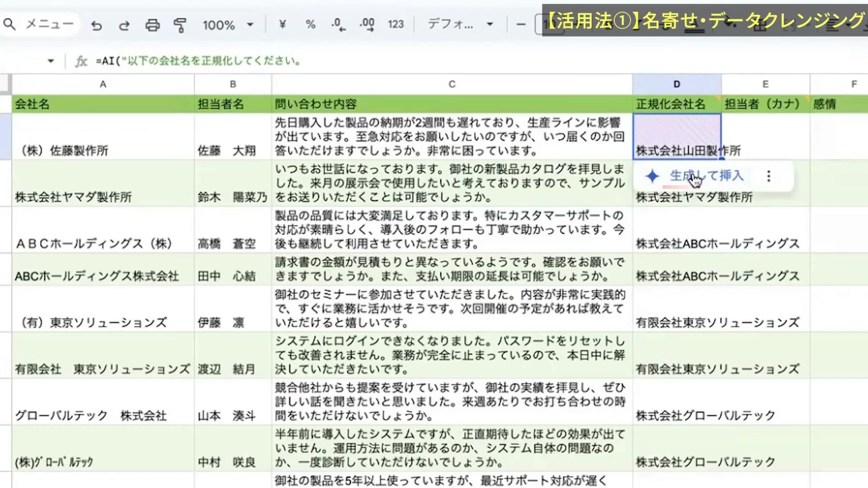868x488 pixels.
Task: Select D cell 有限会社東京ソリューションズ in 伊藤 row
Action: (677, 309)
